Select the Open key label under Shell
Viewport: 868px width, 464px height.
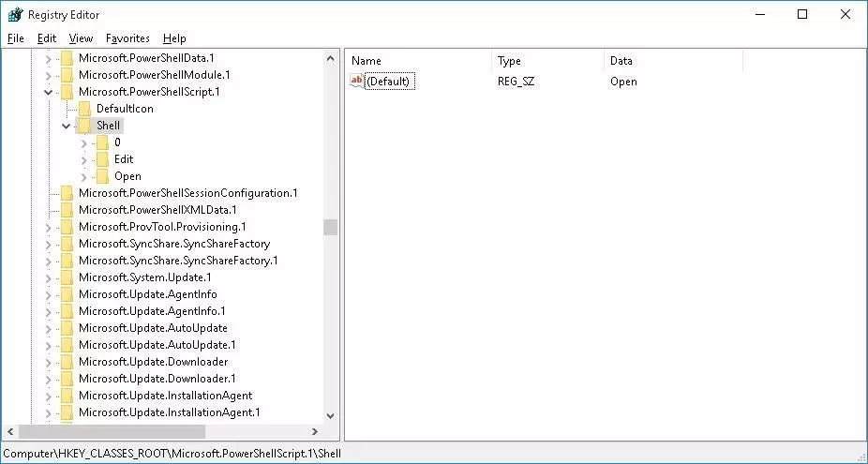pyautogui.click(x=127, y=176)
